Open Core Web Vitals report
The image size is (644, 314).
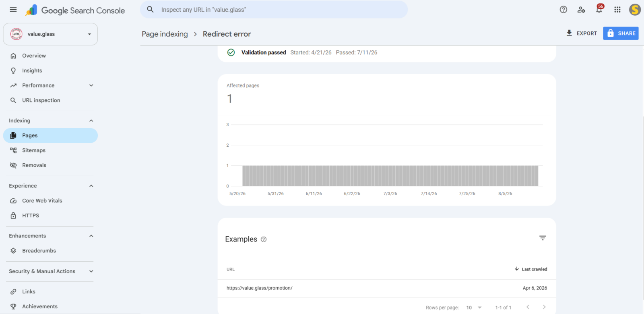pyautogui.click(x=50, y=201)
